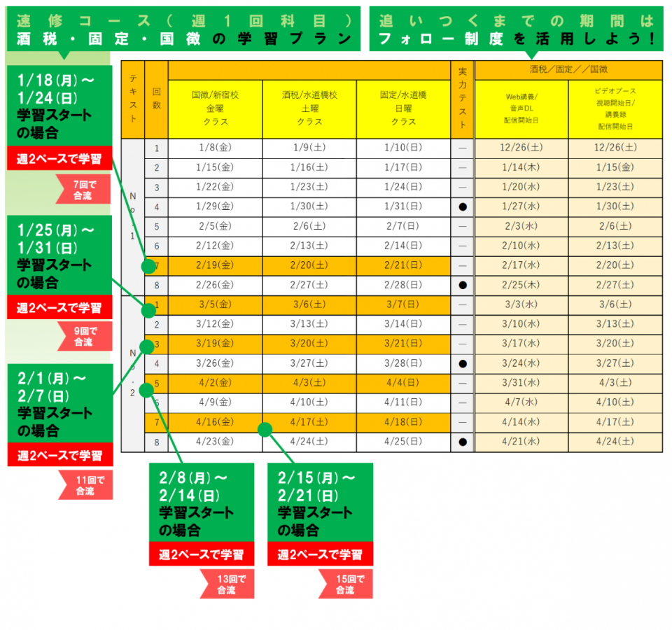Image resolution: width=672 pixels, height=630 pixels.
Task: Select the 2/15(月)〜2/21(日) study start box
Action: [320, 503]
